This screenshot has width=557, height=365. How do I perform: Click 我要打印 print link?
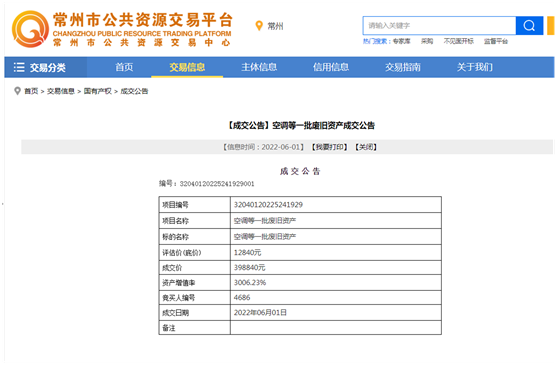tap(330, 147)
